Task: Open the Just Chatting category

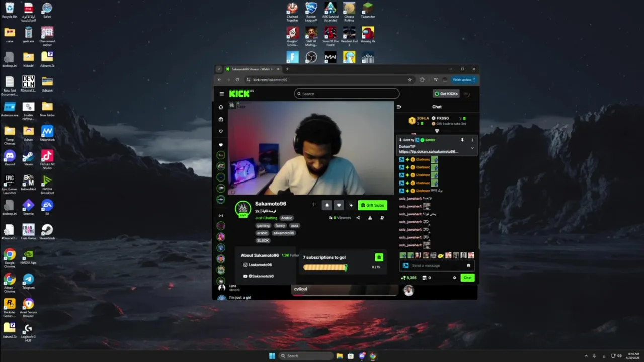Action: (x=266, y=218)
